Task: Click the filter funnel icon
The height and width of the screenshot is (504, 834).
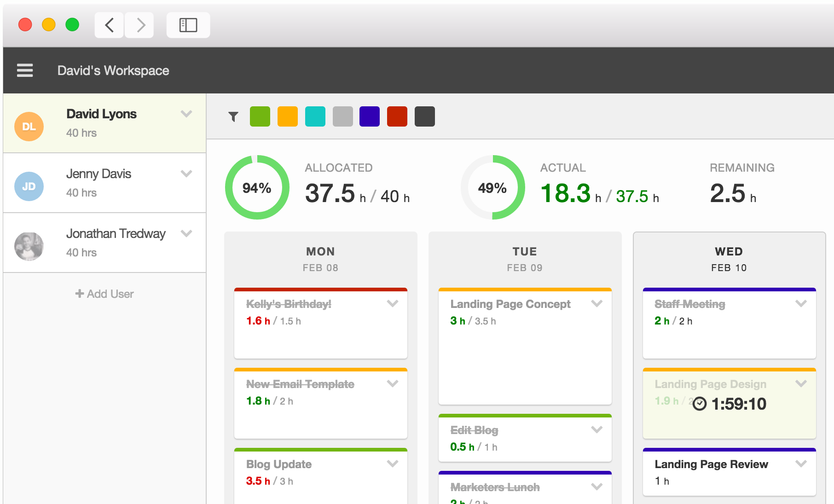Action: pyautogui.click(x=233, y=117)
